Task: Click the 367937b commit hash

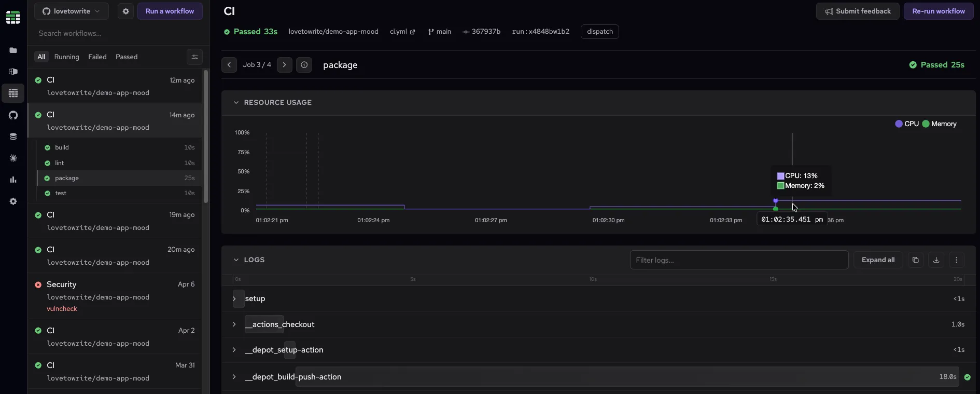Action: click(x=481, y=32)
